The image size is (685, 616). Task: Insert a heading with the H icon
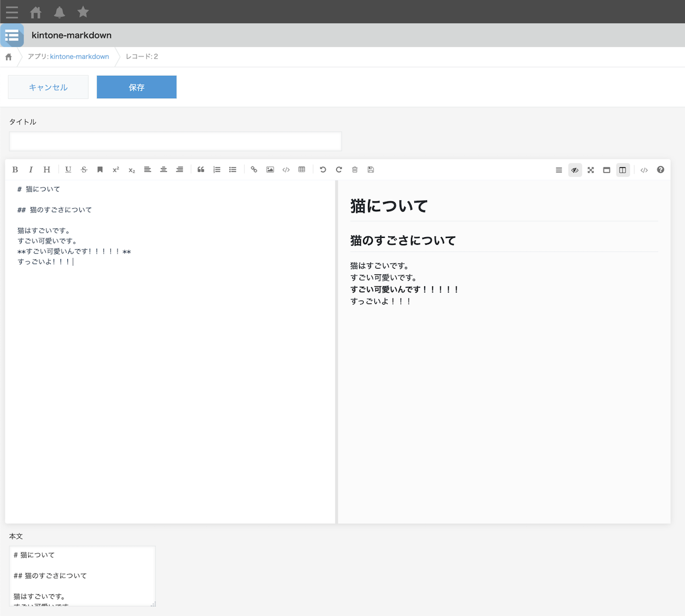pyautogui.click(x=47, y=169)
